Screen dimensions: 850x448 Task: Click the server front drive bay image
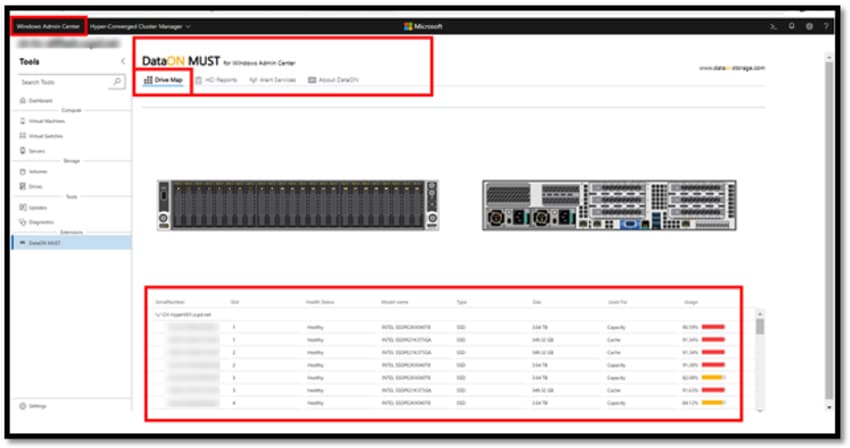point(298,206)
